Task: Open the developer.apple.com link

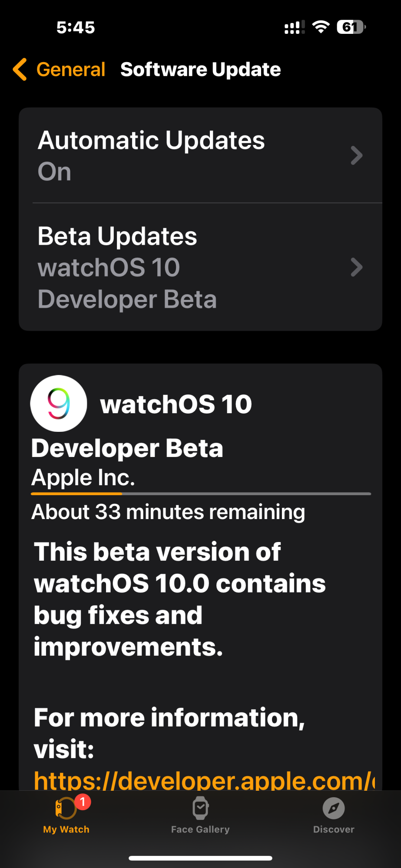Action: [204, 780]
